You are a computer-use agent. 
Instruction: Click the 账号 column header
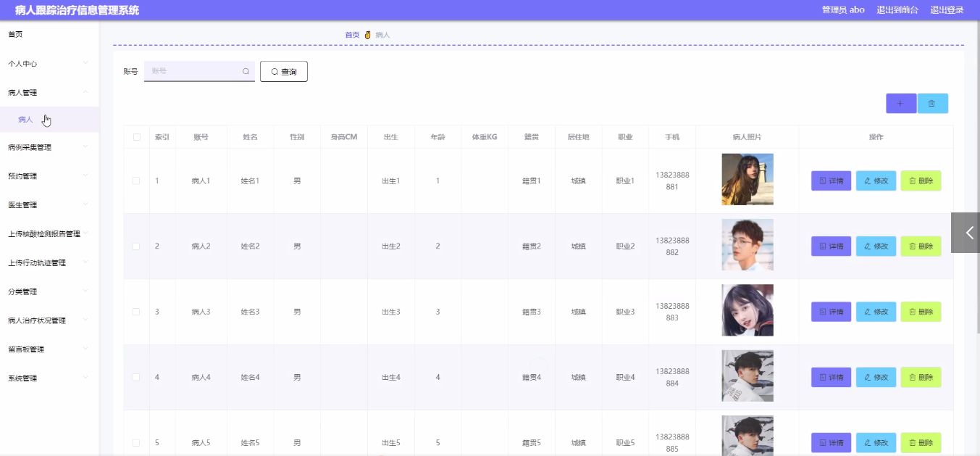[x=201, y=137]
